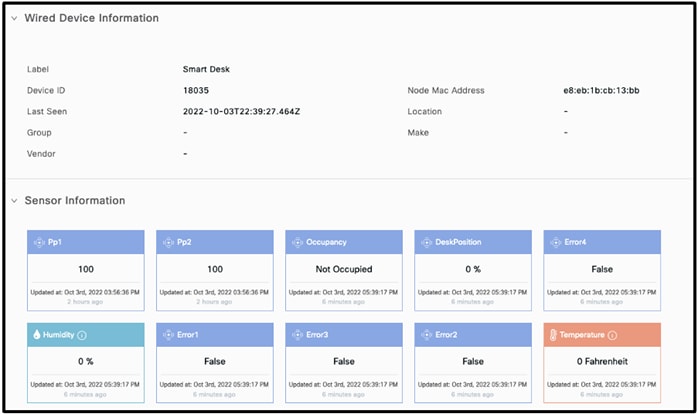The image size is (698, 414).
Task: Click the DeskPosition 0 % value
Action: pos(473,269)
